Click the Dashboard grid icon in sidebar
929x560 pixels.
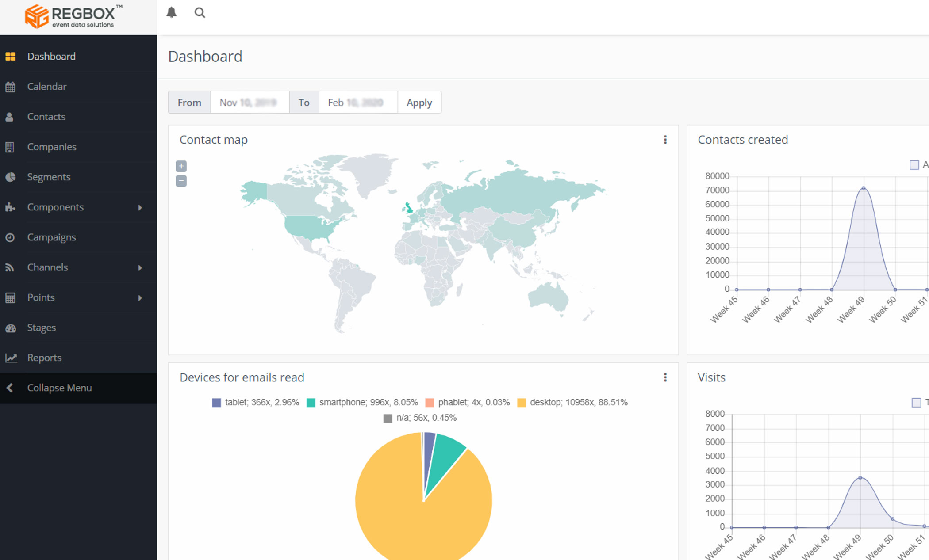11,57
